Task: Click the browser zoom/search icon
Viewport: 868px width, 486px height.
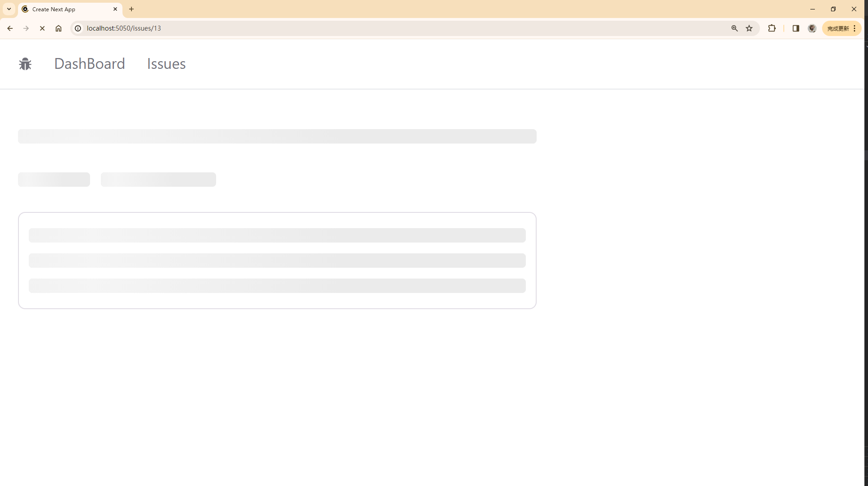Action: tap(734, 28)
